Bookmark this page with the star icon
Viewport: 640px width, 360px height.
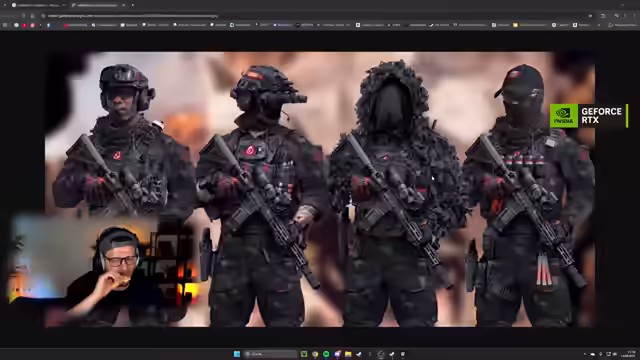590,16
